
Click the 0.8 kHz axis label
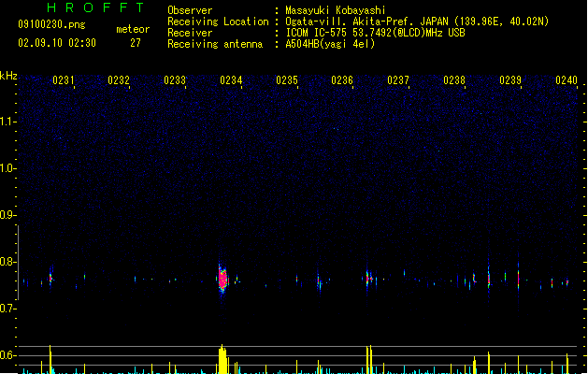point(7,262)
